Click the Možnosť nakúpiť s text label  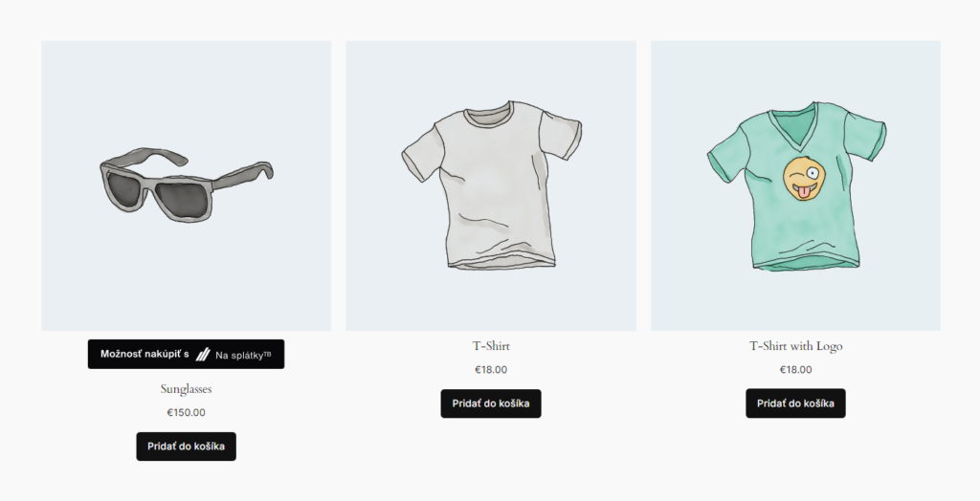point(145,354)
